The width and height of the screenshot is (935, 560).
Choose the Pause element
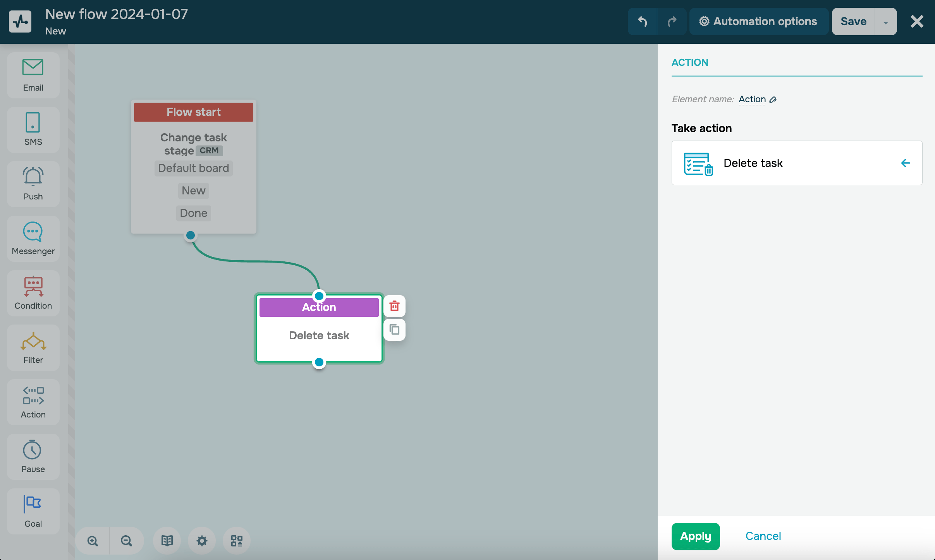pos(33,457)
